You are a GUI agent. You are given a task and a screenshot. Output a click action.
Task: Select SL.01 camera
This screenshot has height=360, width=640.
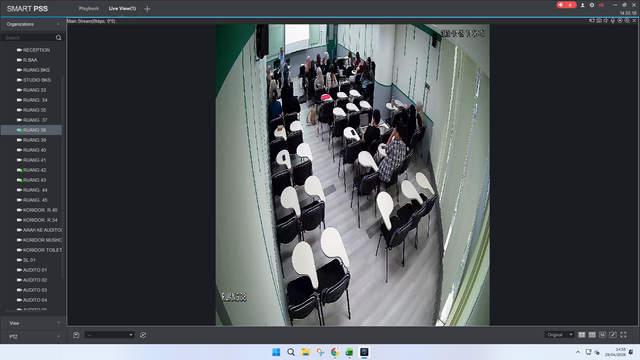click(26, 260)
